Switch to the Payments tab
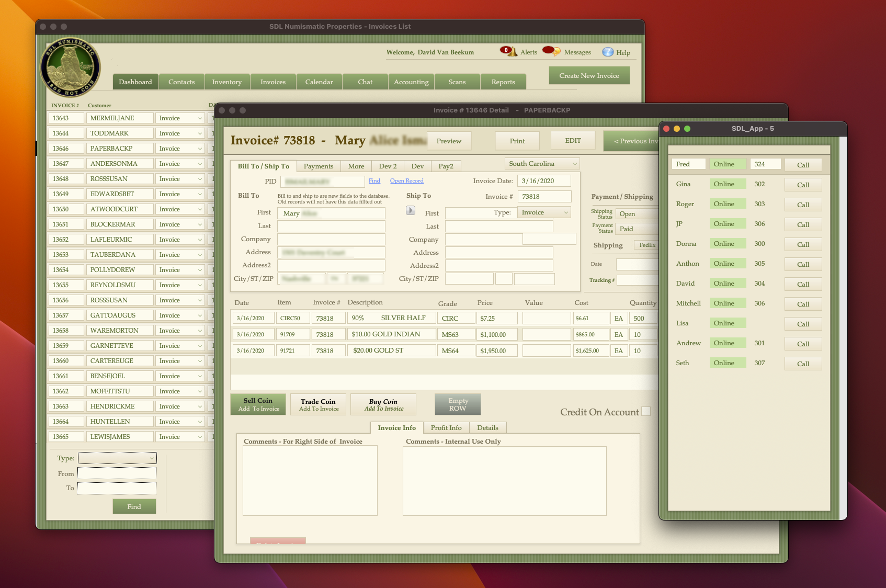Screen dimensions: 886x588 point(318,166)
